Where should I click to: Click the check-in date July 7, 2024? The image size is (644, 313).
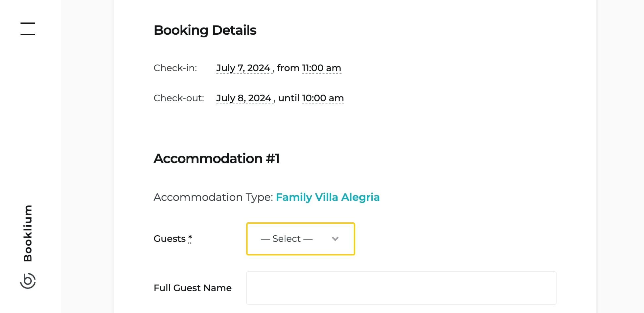point(243,68)
